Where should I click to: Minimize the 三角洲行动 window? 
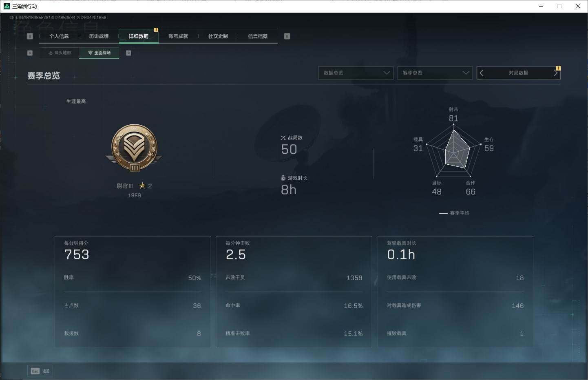click(x=541, y=6)
